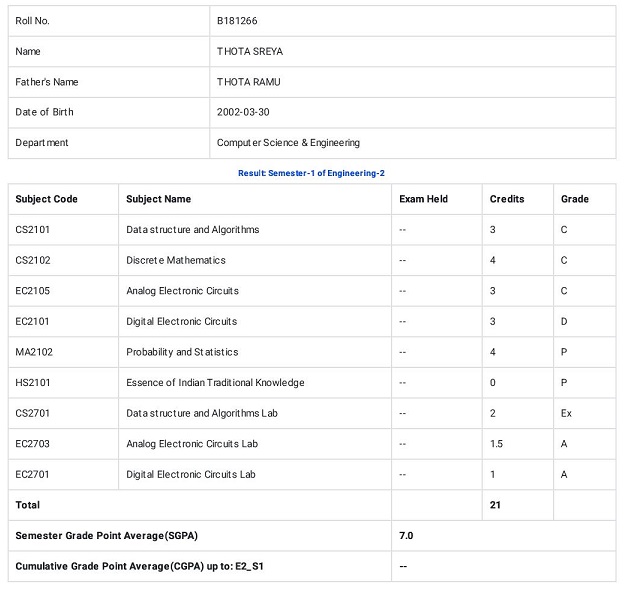This screenshot has height=589, width=624.
Task: Click the Result Semester-1 of Engineering-2 heading
Action: point(311,173)
